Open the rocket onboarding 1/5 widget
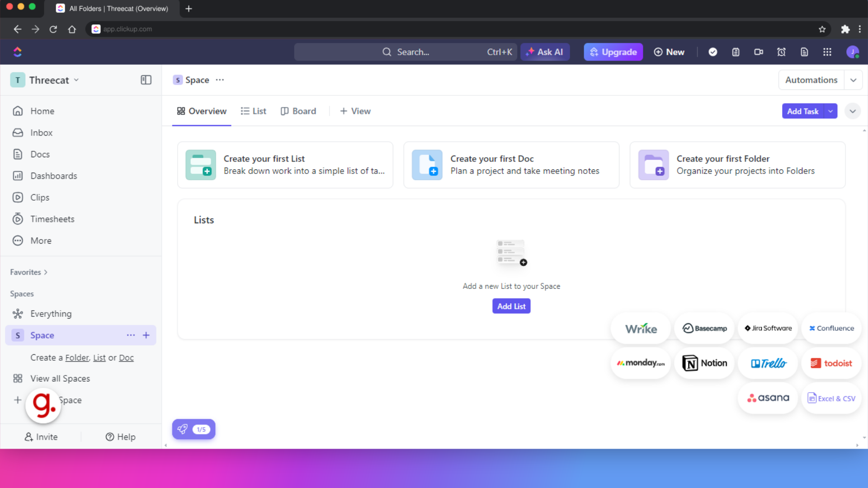The height and width of the screenshot is (488, 868). (x=193, y=429)
